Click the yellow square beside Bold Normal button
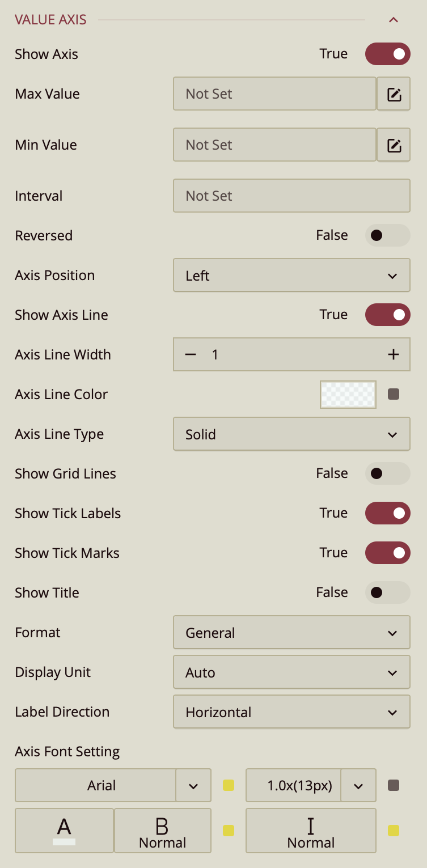Viewport: 427px width, 868px height. 229,831
